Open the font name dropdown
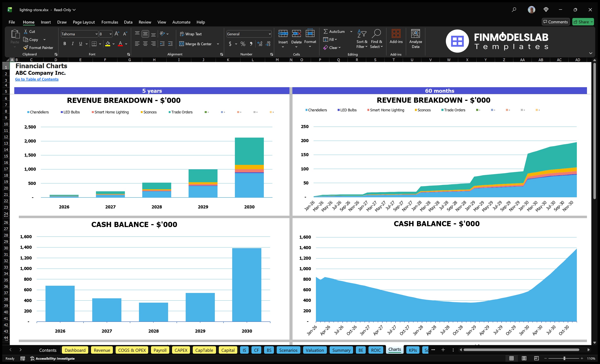The width and height of the screenshot is (600, 364). coord(97,34)
